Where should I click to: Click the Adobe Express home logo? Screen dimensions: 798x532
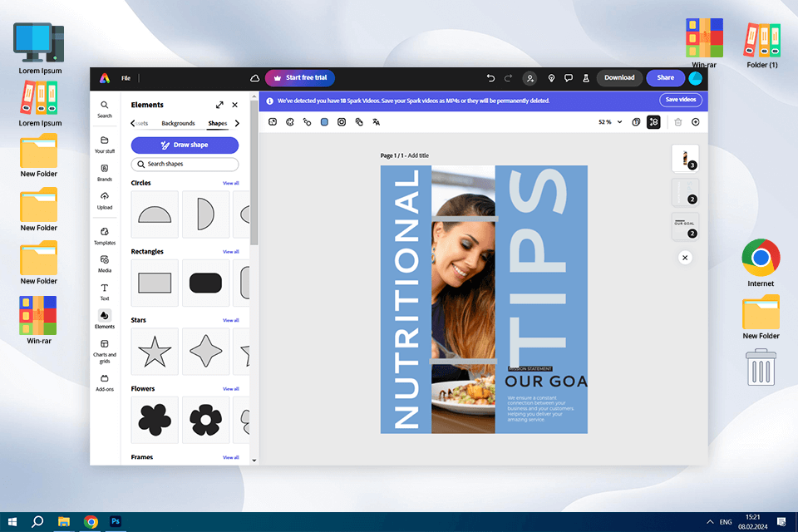click(105, 78)
